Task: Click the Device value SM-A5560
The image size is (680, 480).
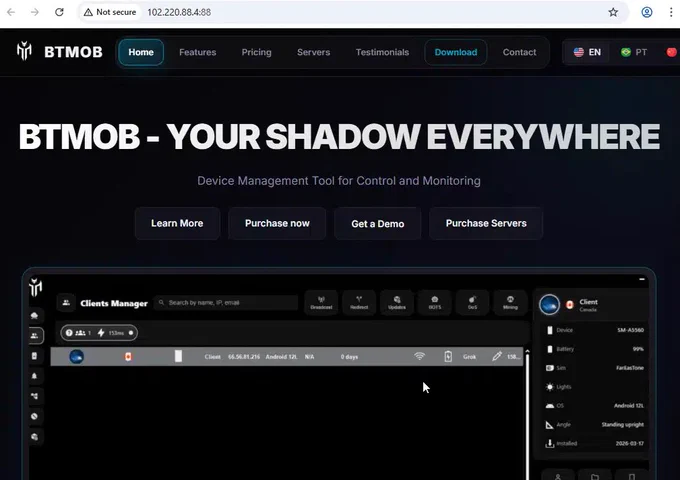Action: tap(630, 330)
